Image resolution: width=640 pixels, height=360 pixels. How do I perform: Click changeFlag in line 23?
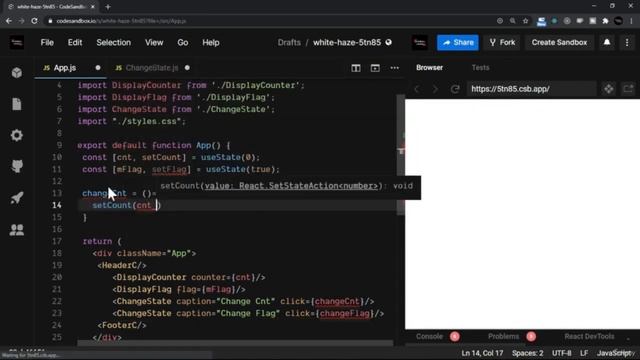[344, 313]
